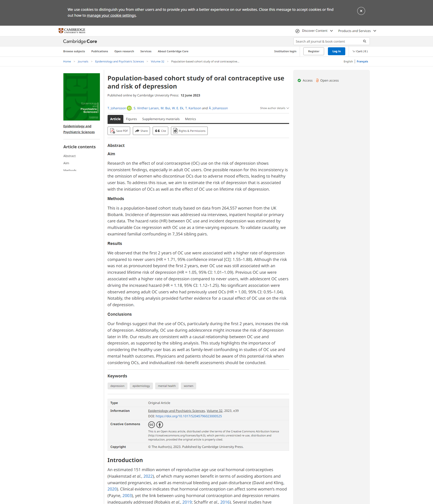Open the Services menu
The height and width of the screenshot is (504, 433).
pyautogui.click(x=146, y=51)
